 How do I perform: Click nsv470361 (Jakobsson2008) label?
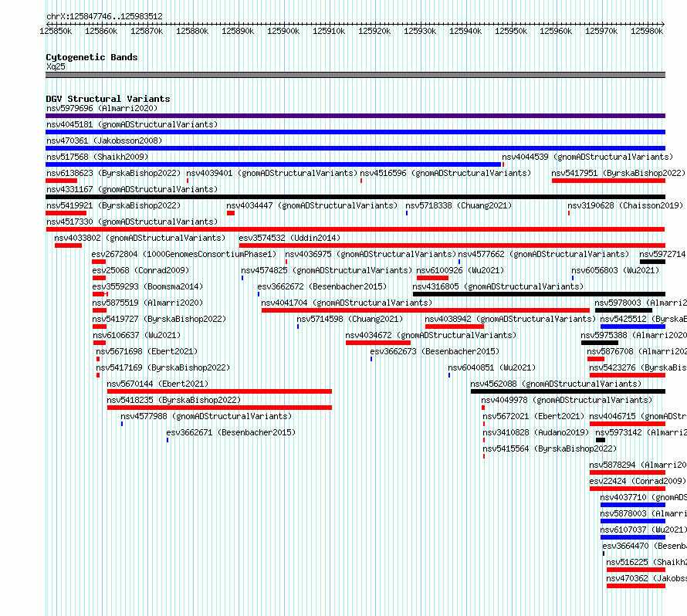point(104,140)
